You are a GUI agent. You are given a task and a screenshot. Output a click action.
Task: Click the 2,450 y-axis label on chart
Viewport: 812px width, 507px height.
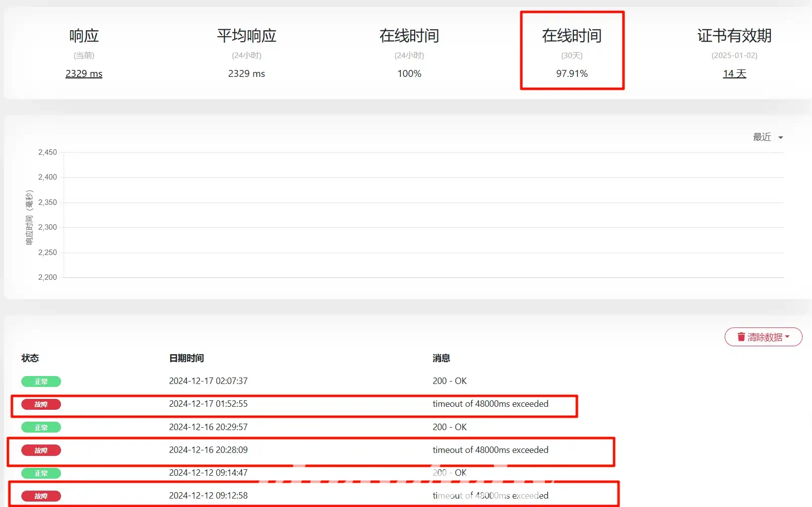tap(48, 152)
